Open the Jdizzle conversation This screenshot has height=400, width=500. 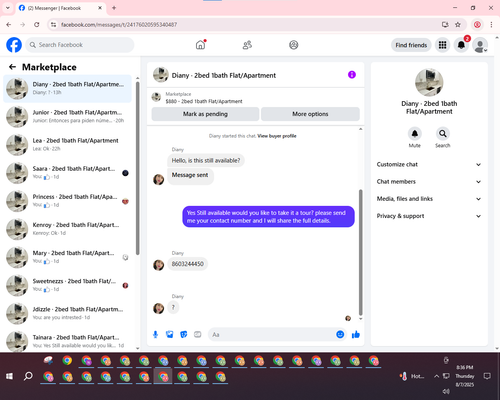pyautogui.click(x=67, y=314)
